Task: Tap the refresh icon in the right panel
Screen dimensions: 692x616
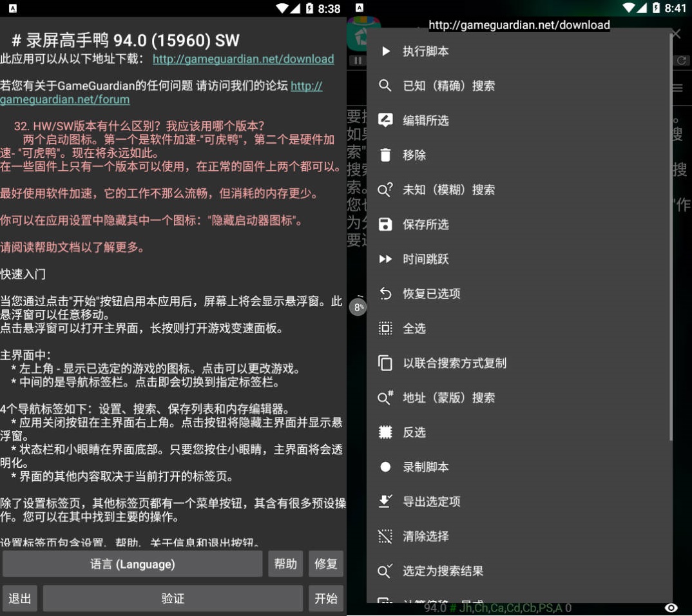Action: (x=682, y=61)
